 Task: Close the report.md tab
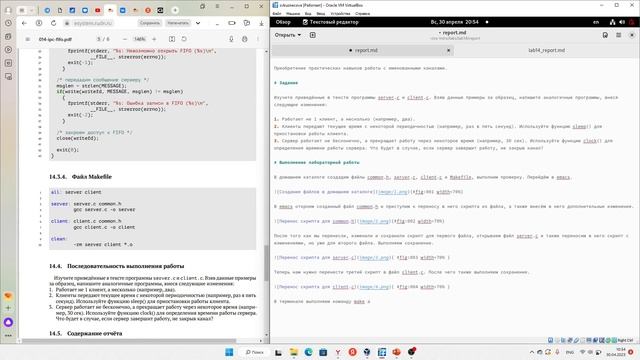point(449,50)
